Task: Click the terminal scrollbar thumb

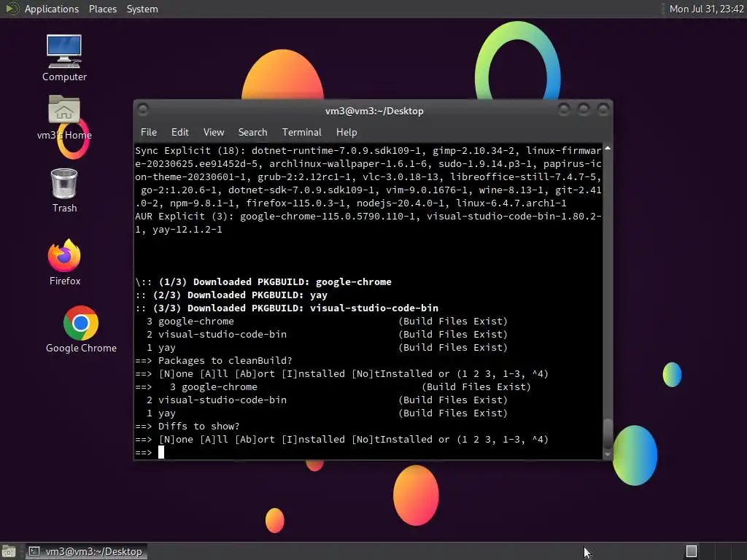Action: pos(608,433)
